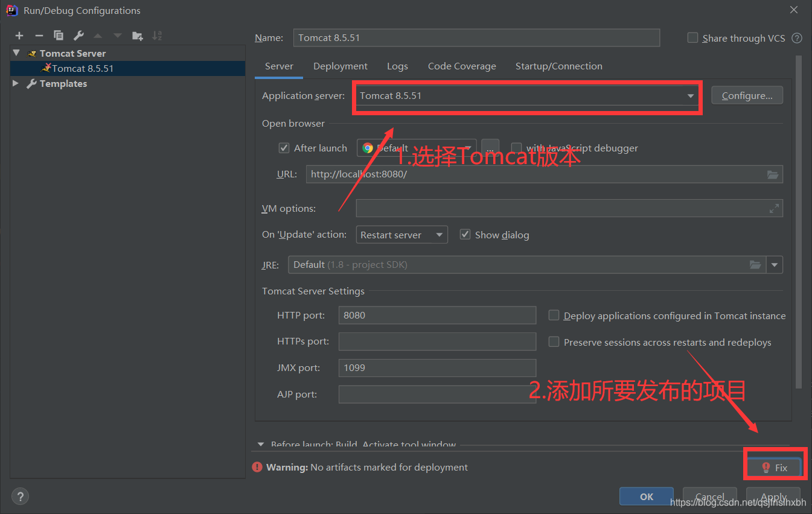
Task: Remove configuration with minus icon
Action: pyautogui.click(x=39, y=36)
